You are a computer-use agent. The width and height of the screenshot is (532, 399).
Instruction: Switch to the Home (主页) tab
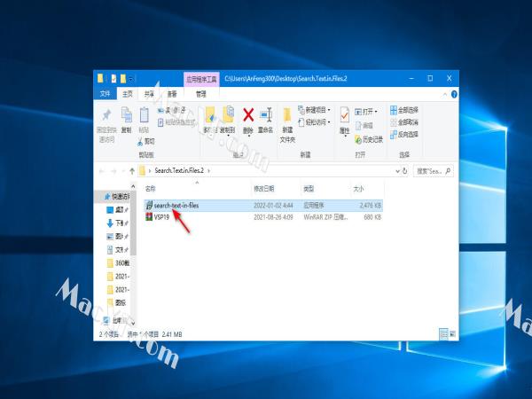(128, 94)
